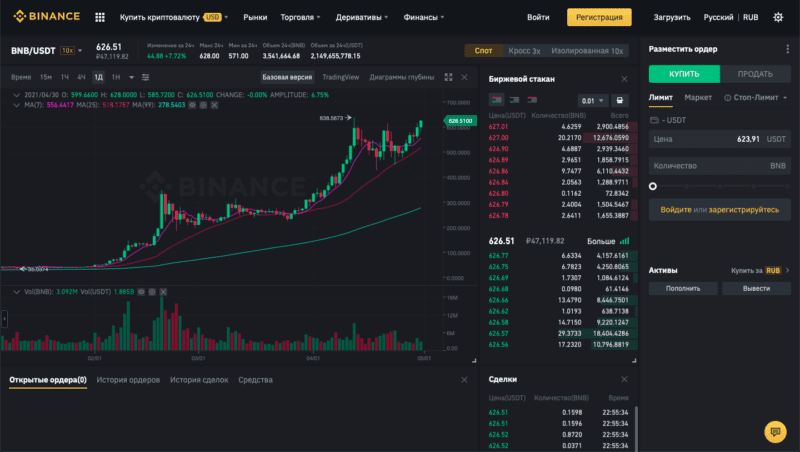The image size is (800, 452).
Task: Click the Binance logo
Action: point(46,16)
